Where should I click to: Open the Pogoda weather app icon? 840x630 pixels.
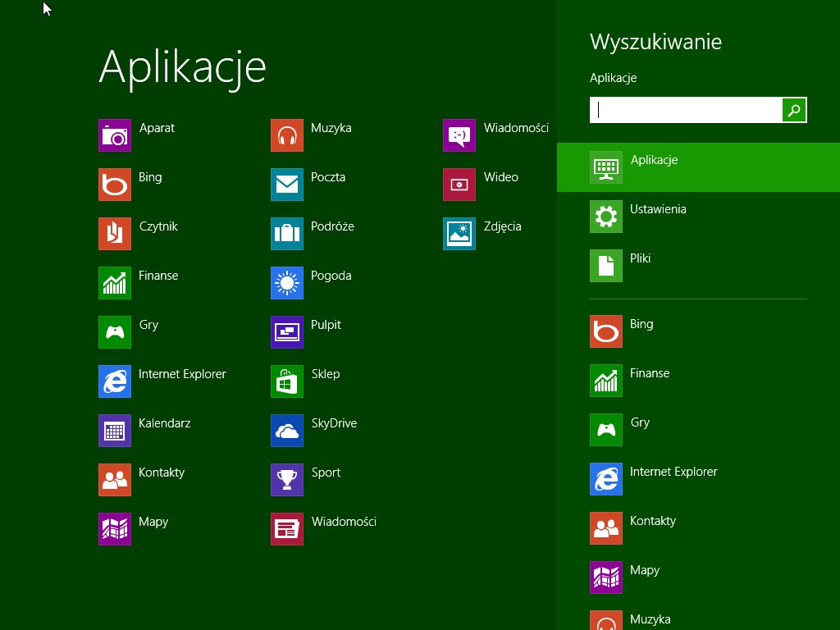[287, 283]
